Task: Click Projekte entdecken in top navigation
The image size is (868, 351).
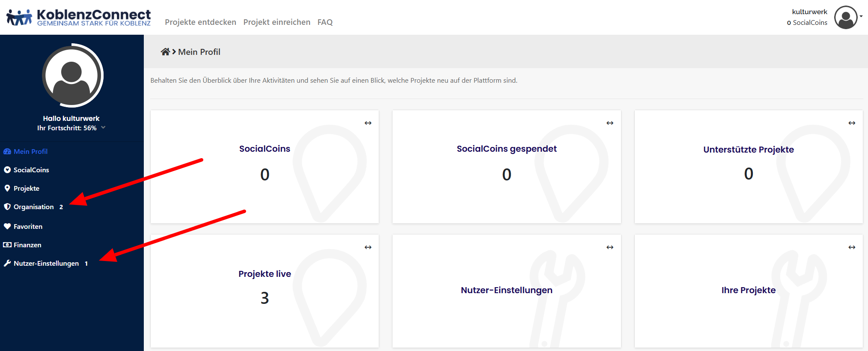Action: point(200,22)
